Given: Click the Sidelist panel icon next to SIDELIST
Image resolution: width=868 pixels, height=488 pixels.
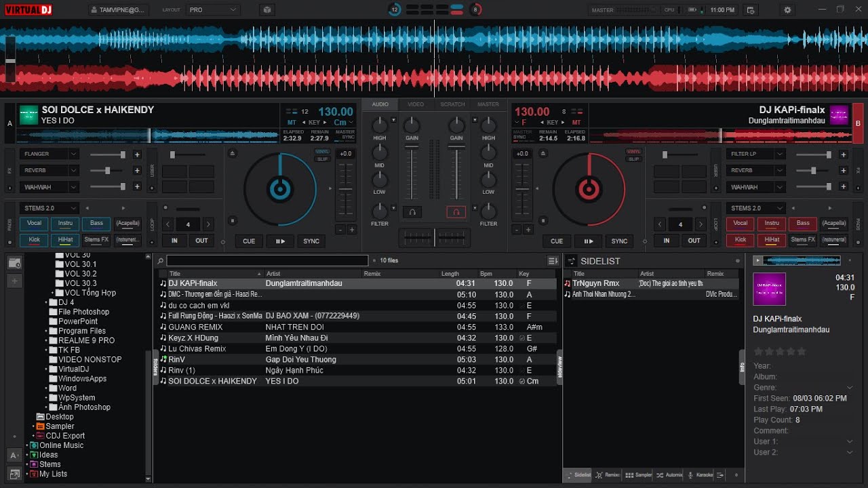Looking at the screenshot, I should point(572,261).
